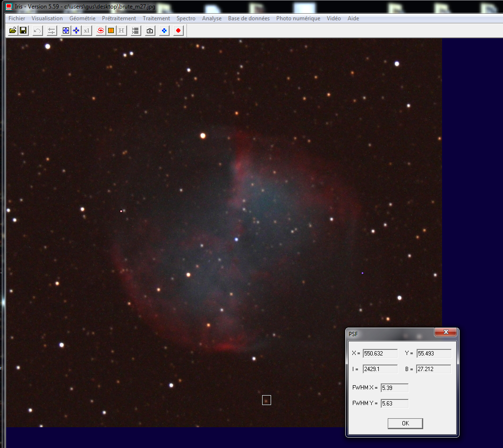Click the B background field showing 27.212
The image size is (503, 448).
434,369
